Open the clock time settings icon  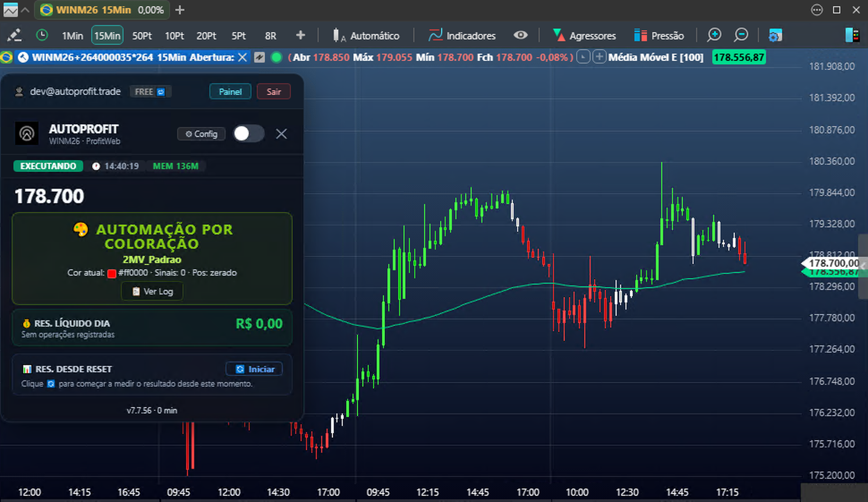[42, 35]
